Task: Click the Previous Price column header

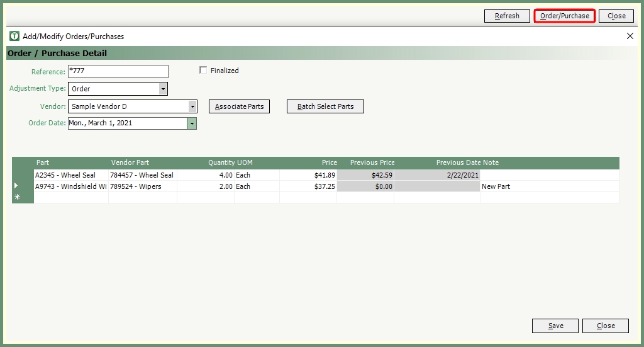Action: point(372,162)
